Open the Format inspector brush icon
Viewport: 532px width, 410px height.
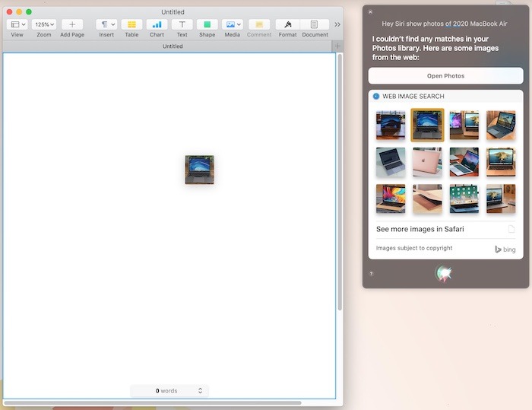point(288,24)
